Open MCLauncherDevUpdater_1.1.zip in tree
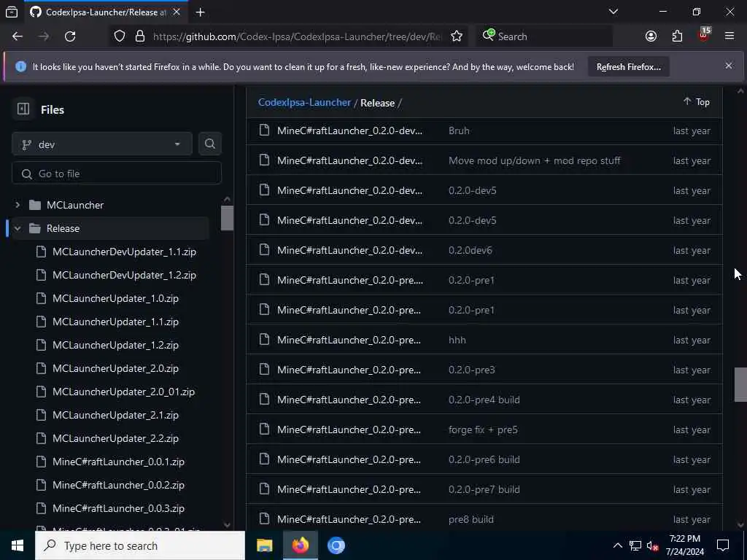The height and width of the screenshot is (560, 747). [124, 252]
